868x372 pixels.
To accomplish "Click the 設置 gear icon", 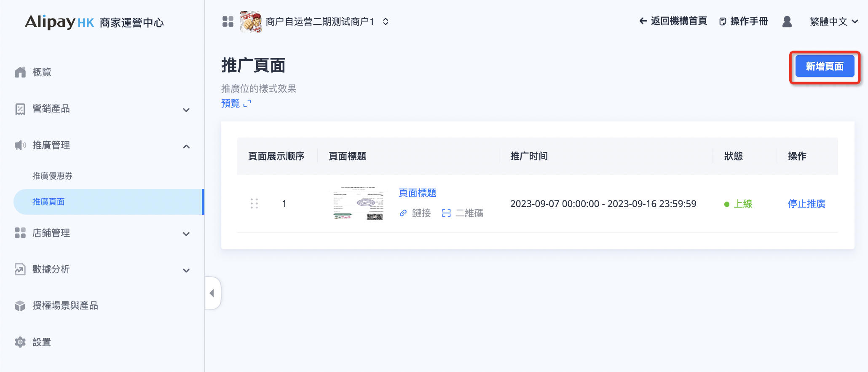I will click(x=20, y=342).
